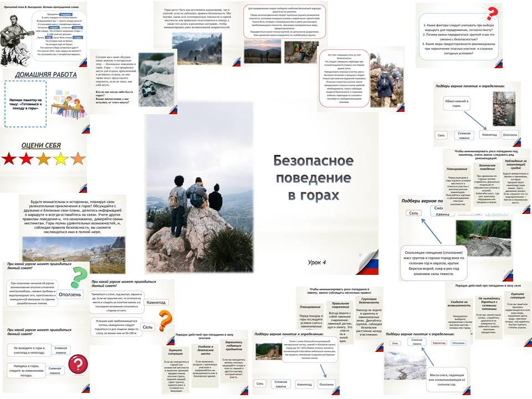Viewport: 532px width, 399px height.
Task: Choose the third star in ОЦЕНИ СЕБЯ
Action: (x=44, y=158)
